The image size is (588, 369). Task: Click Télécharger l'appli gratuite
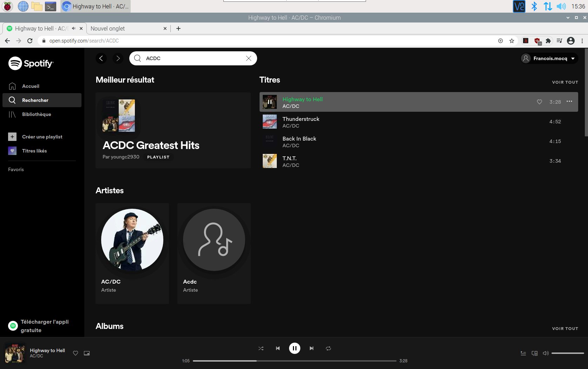pos(39,326)
